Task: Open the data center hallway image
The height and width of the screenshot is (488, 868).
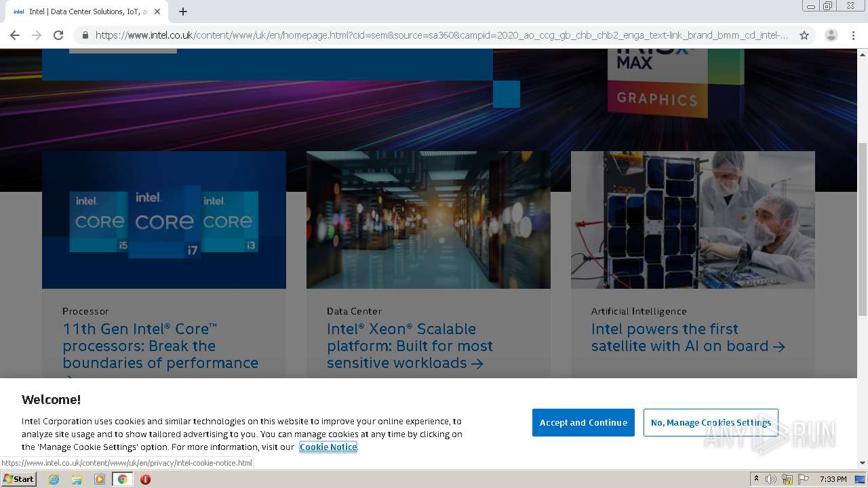Action: point(429,220)
